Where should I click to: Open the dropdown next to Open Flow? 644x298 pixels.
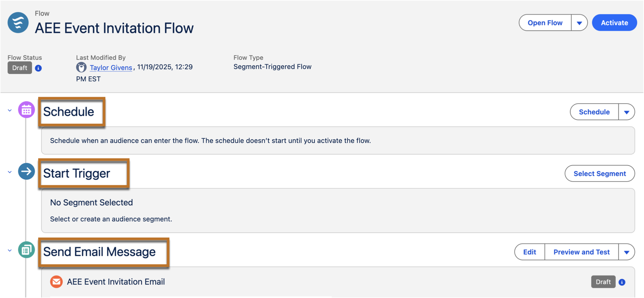point(580,23)
